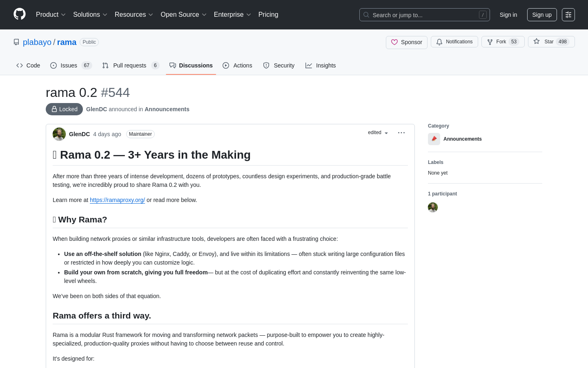
Task: Click the '1 participant' heading
Action: 442,194
